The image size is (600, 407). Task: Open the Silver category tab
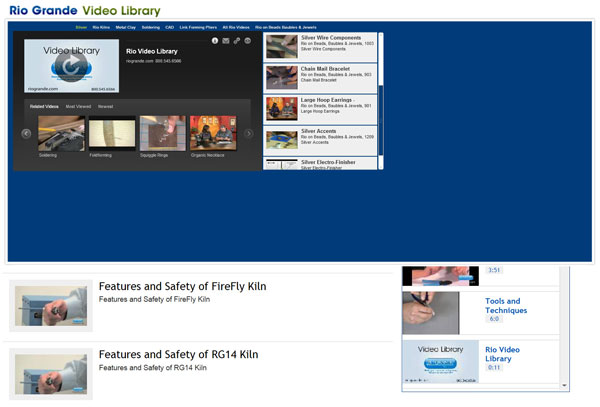(81, 27)
